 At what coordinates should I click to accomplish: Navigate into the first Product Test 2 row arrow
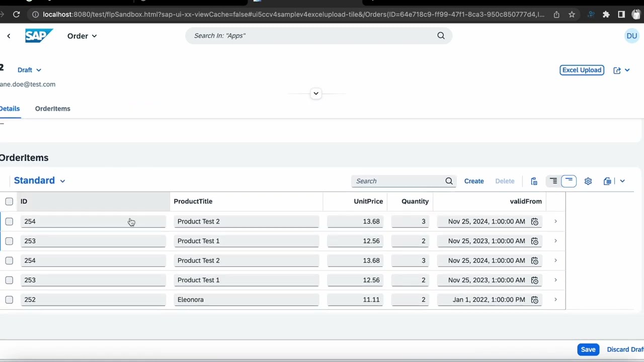click(555, 221)
